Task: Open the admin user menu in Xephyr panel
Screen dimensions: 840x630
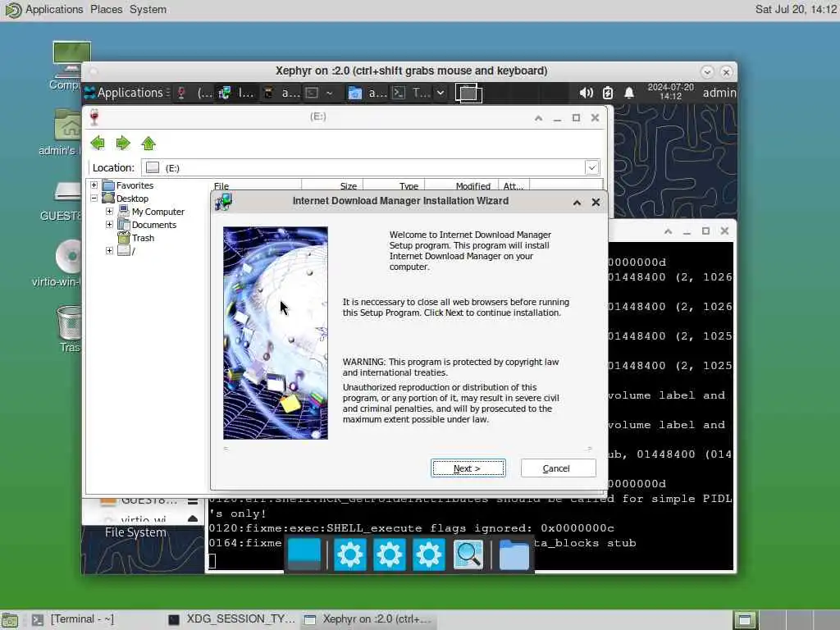Action: [719, 93]
